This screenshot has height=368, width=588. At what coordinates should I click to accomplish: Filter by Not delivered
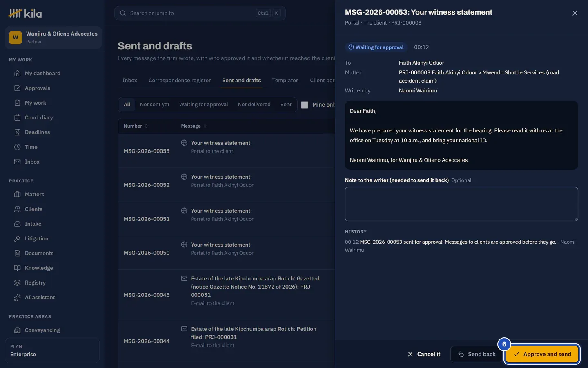254,104
